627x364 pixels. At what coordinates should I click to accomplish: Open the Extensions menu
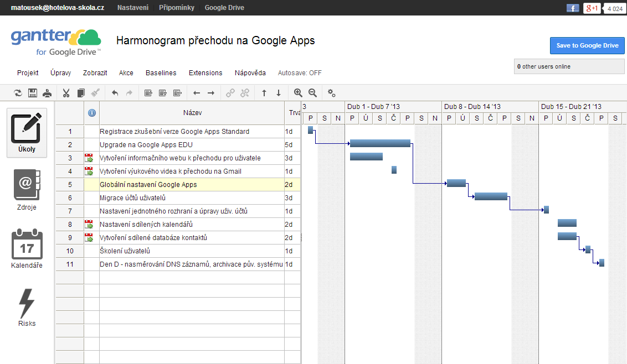(205, 72)
